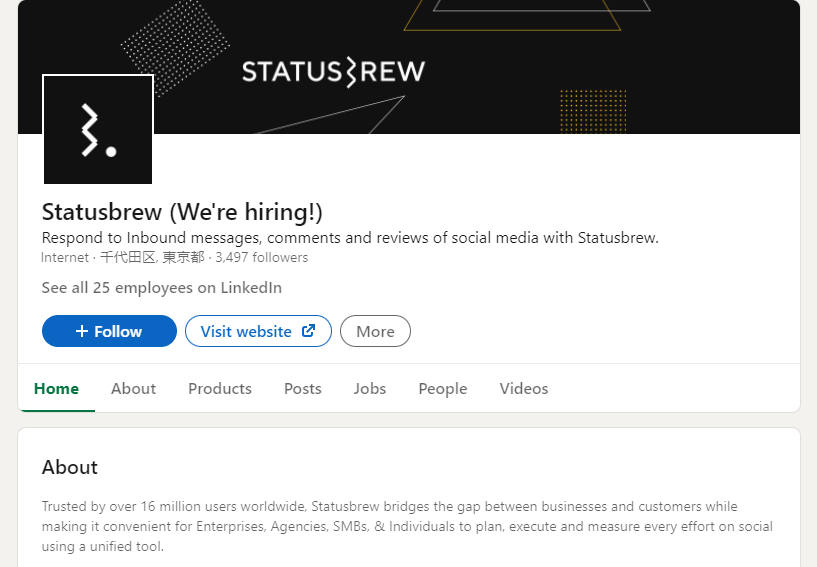The height and width of the screenshot is (567, 817).
Task: Switch to the Videos tab
Action: 524,388
